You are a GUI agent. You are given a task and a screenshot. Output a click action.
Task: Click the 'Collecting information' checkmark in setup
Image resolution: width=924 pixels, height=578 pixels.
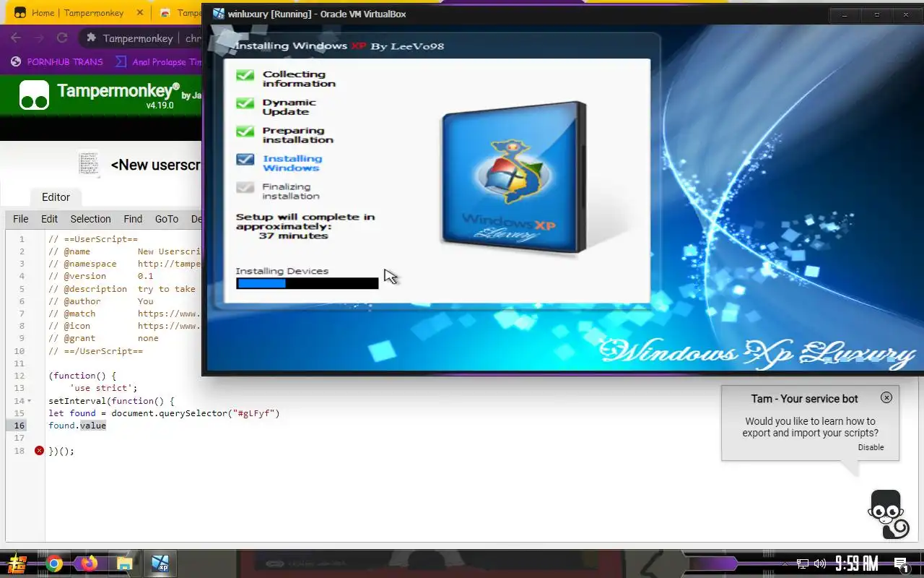coord(245,75)
